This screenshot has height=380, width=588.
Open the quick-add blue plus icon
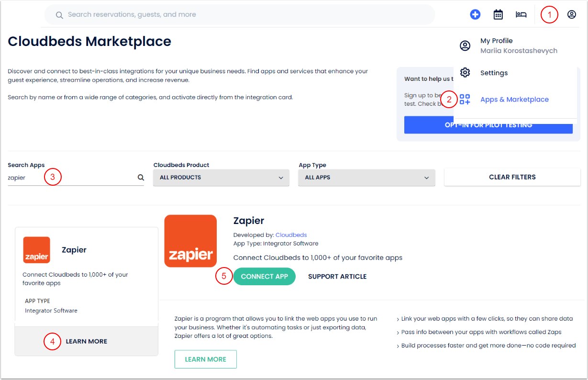(475, 14)
